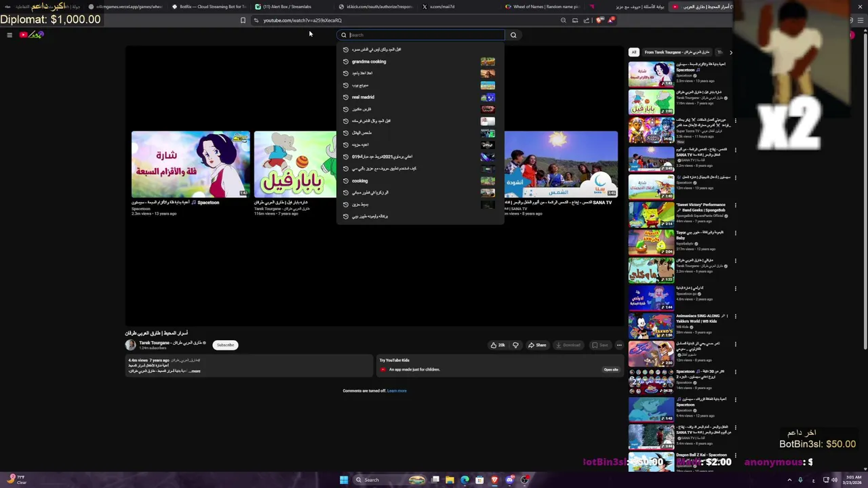Share this video
868x488 pixels.
pos(537,345)
